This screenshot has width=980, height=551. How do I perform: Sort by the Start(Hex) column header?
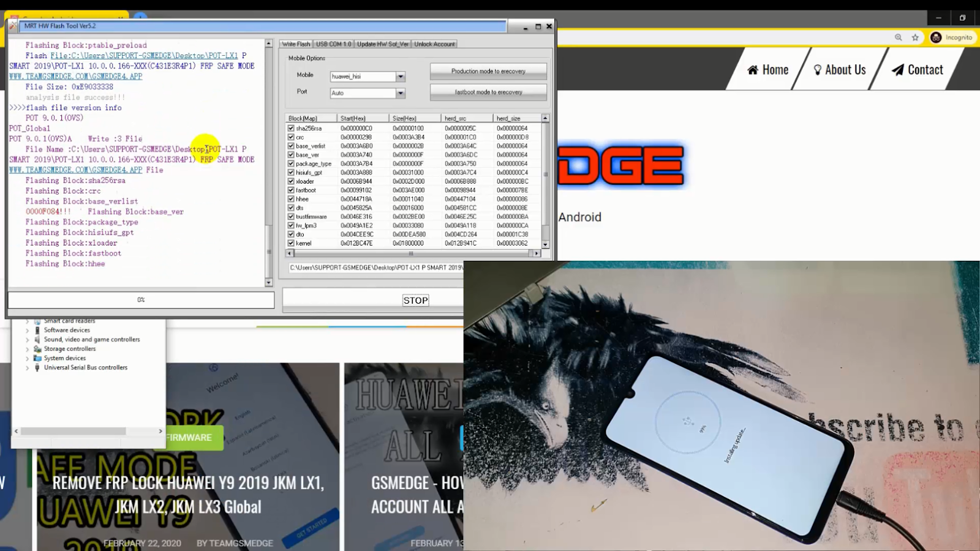pos(363,118)
